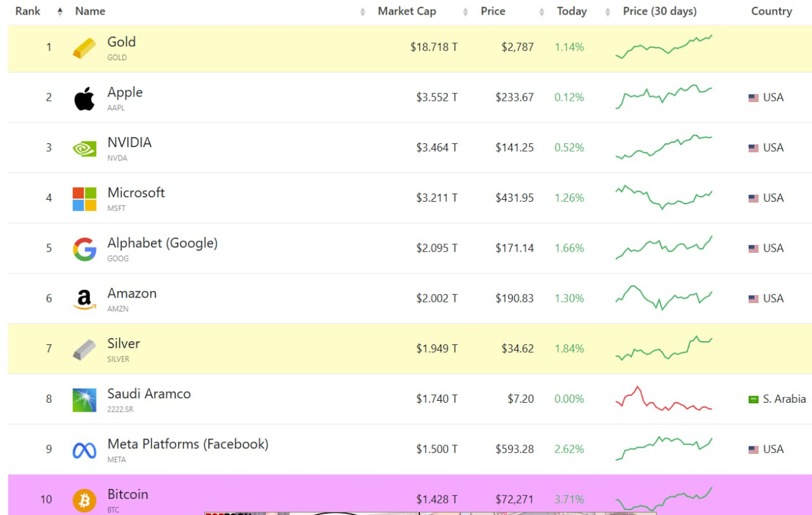The width and height of the screenshot is (812, 515).
Task: Click the S. Arabia country label
Action: tap(784, 399)
